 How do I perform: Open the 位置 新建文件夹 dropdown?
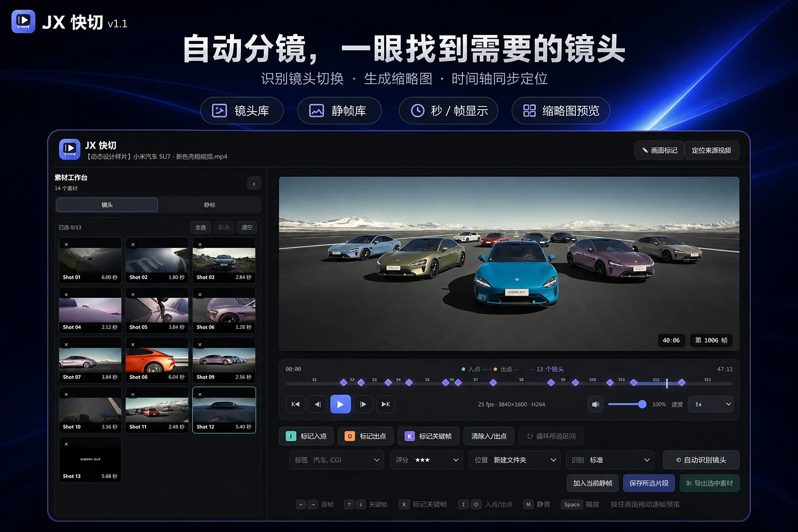pos(515,460)
